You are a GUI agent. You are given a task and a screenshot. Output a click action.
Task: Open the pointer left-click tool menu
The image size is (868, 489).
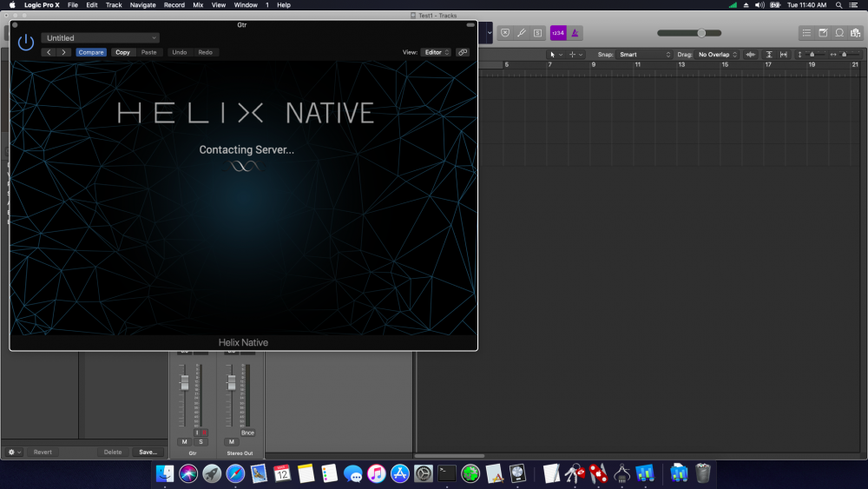pos(556,54)
